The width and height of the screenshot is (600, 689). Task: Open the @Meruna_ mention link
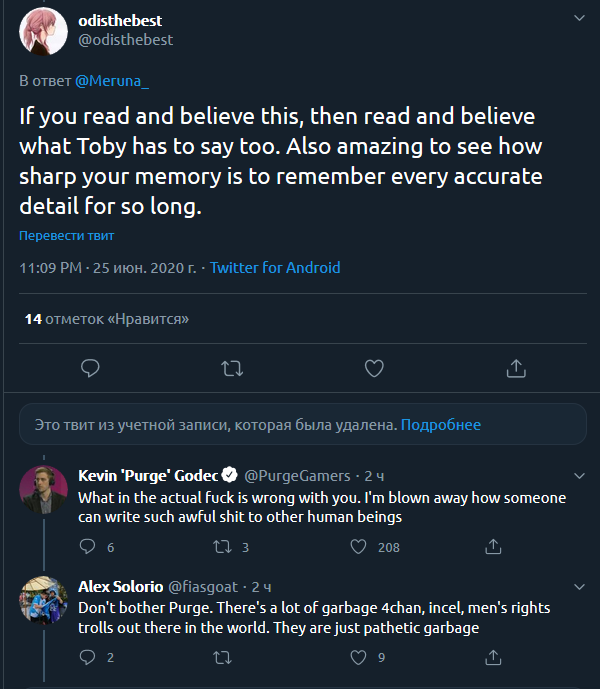click(111, 79)
